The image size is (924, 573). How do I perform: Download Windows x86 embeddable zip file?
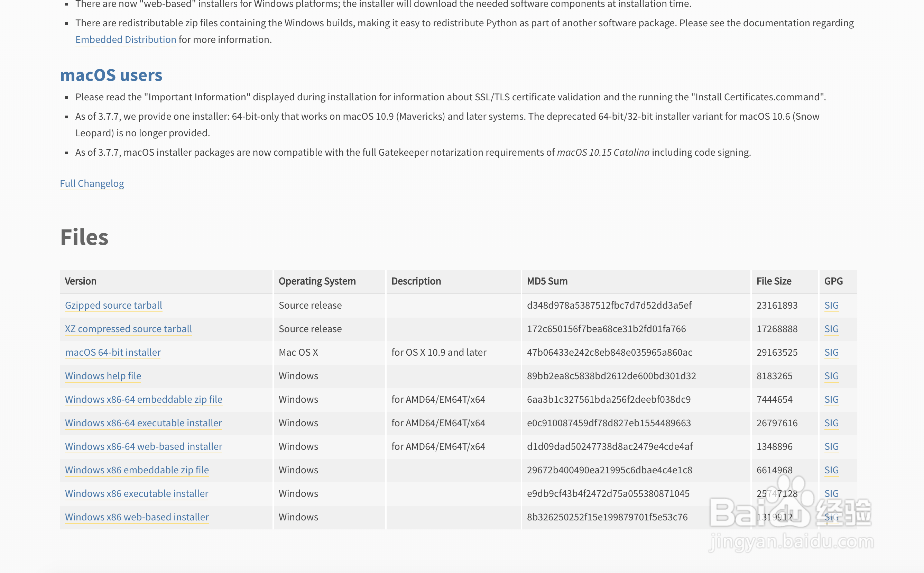[x=136, y=470]
